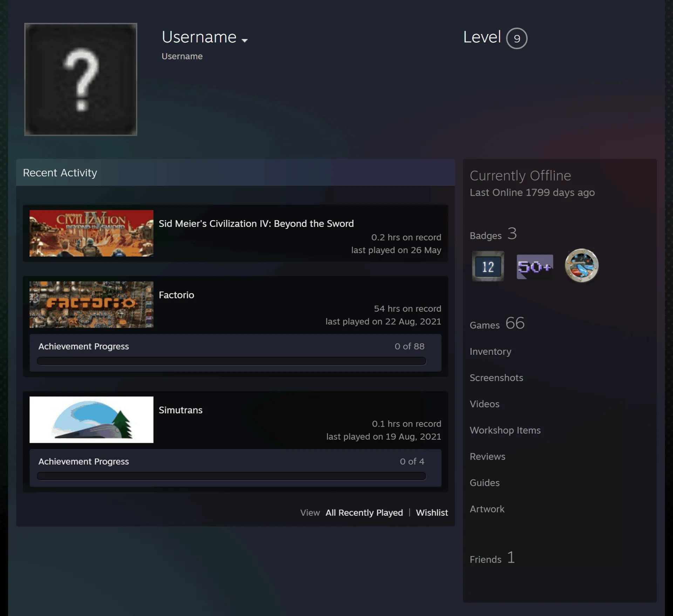Click the 'Currently Offline' status text
The image size is (673, 616).
(x=520, y=176)
